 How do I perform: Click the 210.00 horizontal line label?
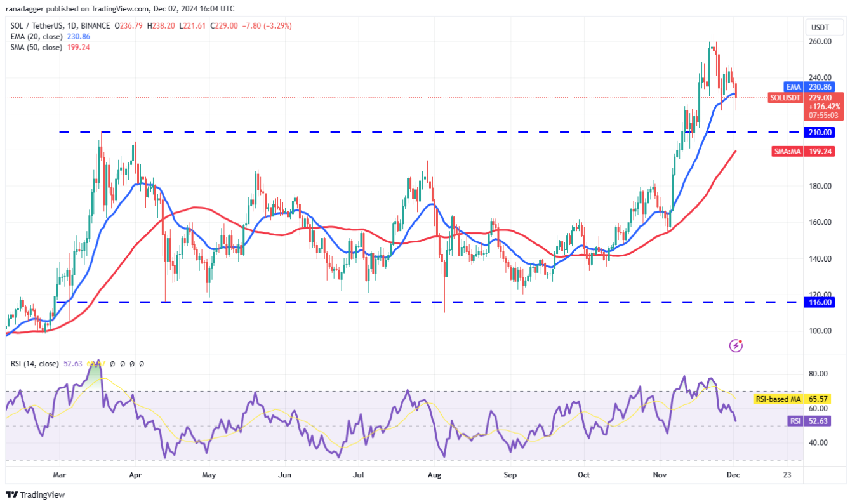pyautogui.click(x=821, y=133)
